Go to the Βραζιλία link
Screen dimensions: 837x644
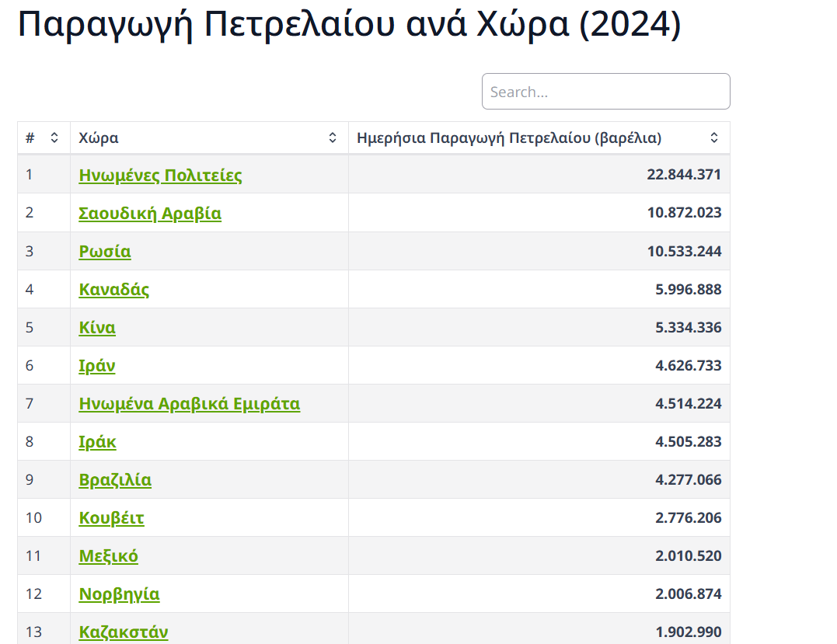[x=115, y=480]
